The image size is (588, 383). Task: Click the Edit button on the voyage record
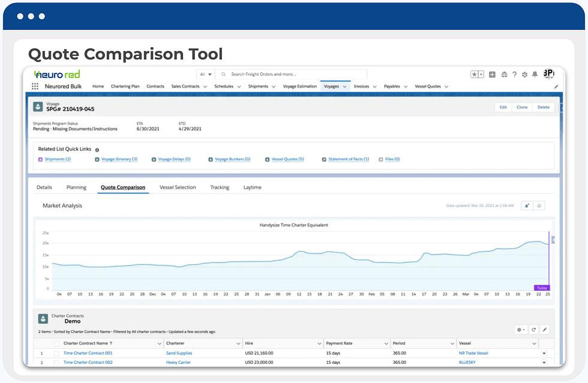503,107
